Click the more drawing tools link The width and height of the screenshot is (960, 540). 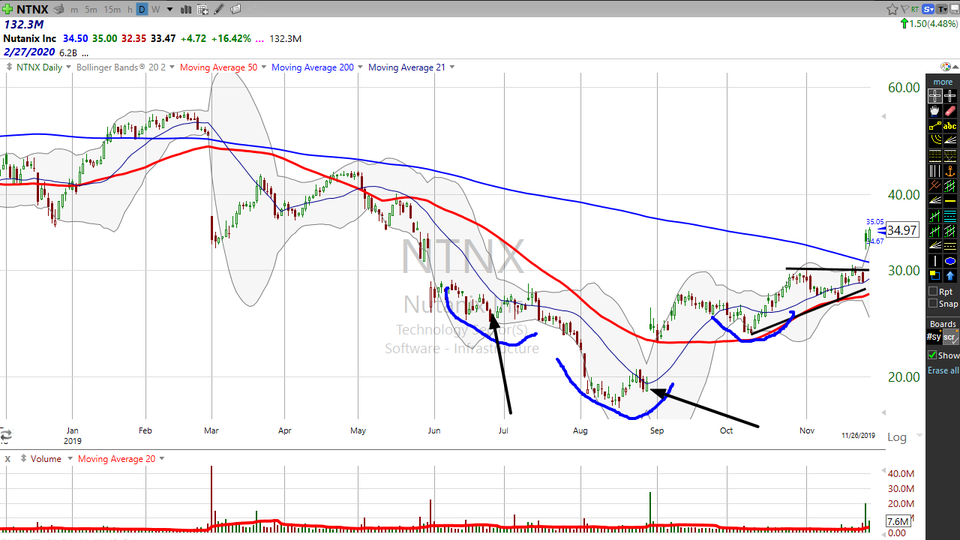pos(943,81)
